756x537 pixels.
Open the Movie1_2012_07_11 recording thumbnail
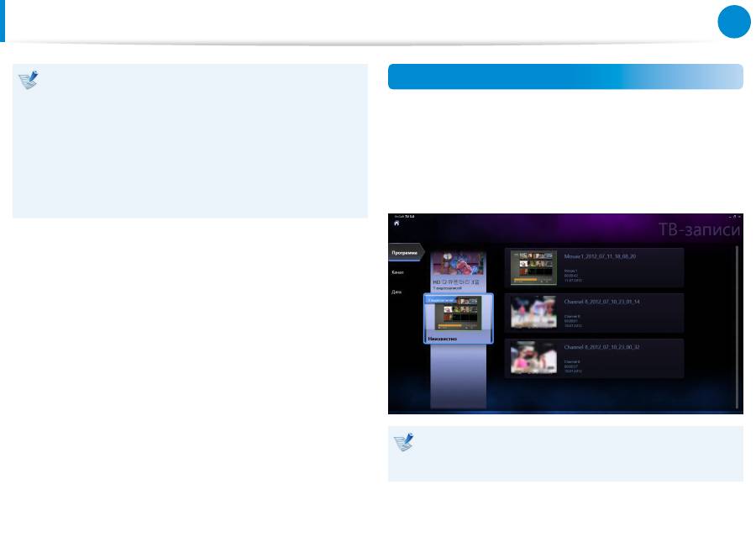click(x=533, y=267)
